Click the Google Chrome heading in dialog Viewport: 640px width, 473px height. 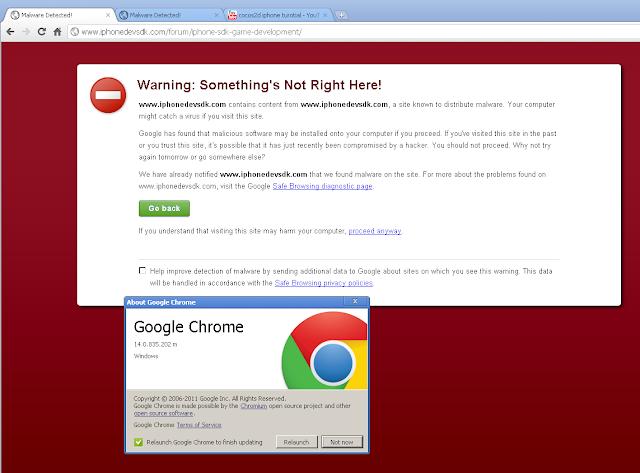point(189,327)
